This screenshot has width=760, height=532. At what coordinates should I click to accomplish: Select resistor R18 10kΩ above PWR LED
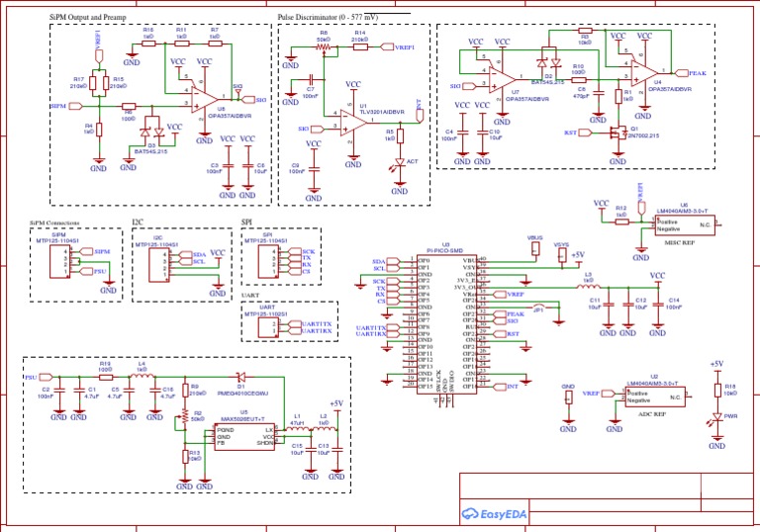[x=717, y=390]
